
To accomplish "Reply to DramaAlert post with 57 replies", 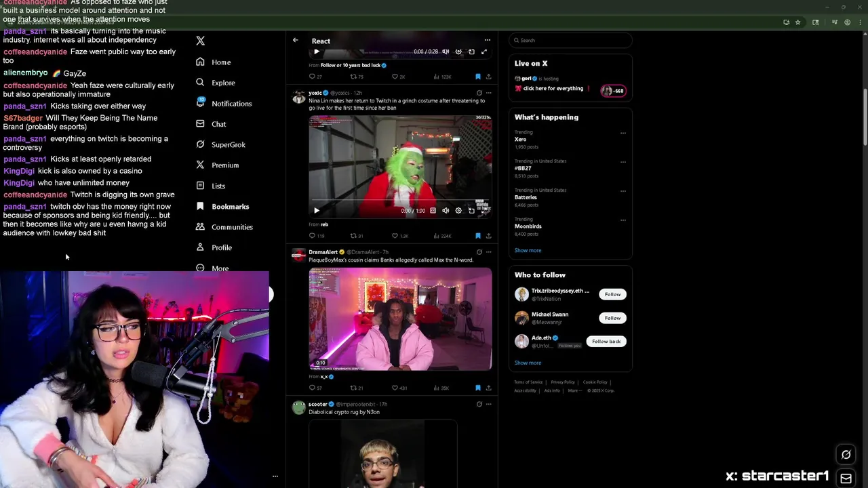I will pos(315,388).
